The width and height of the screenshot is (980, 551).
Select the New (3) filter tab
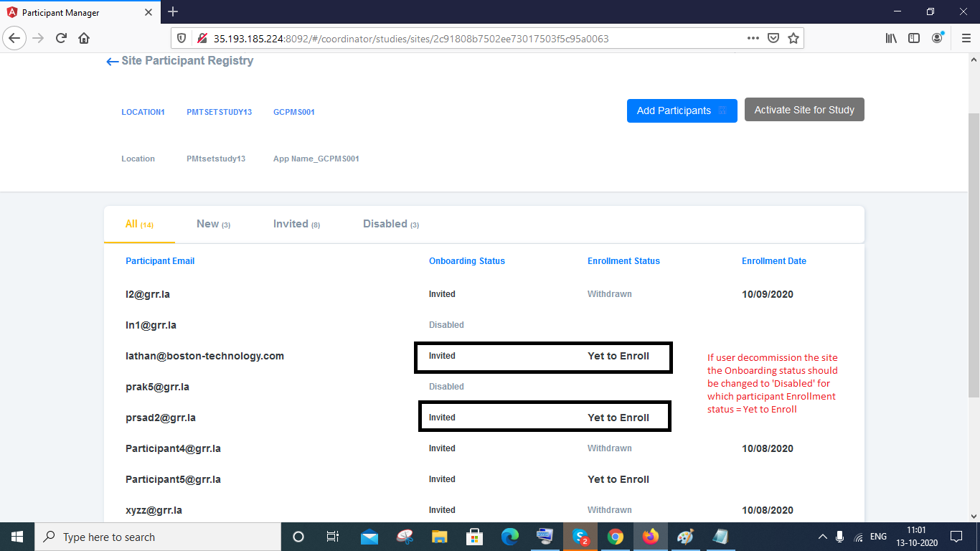tap(213, 224)
